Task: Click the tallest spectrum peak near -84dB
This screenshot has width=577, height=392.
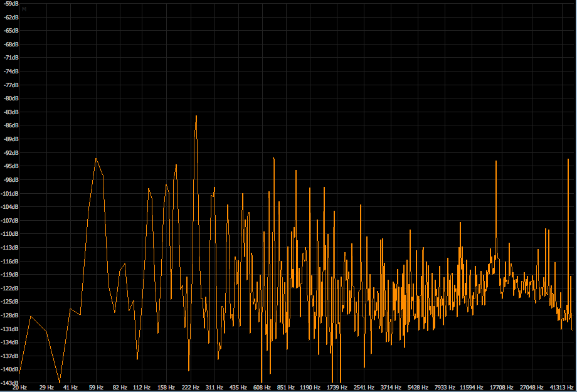Action: pyautogui.click(x=196, y=117)
